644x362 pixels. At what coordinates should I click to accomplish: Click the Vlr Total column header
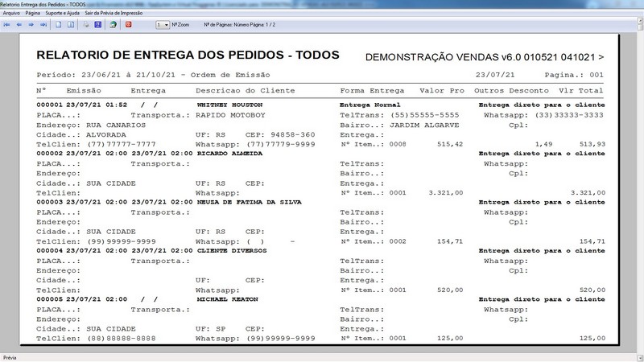tap(581, 91)
